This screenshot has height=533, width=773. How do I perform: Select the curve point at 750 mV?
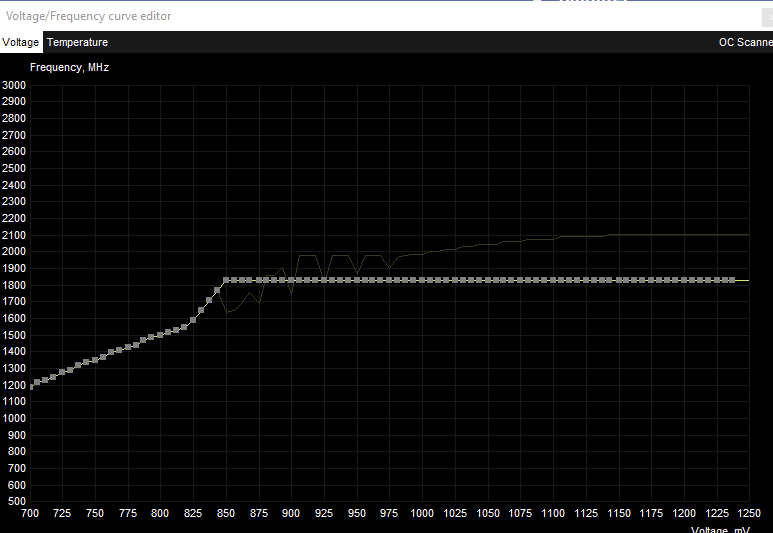tap(95, 360)
